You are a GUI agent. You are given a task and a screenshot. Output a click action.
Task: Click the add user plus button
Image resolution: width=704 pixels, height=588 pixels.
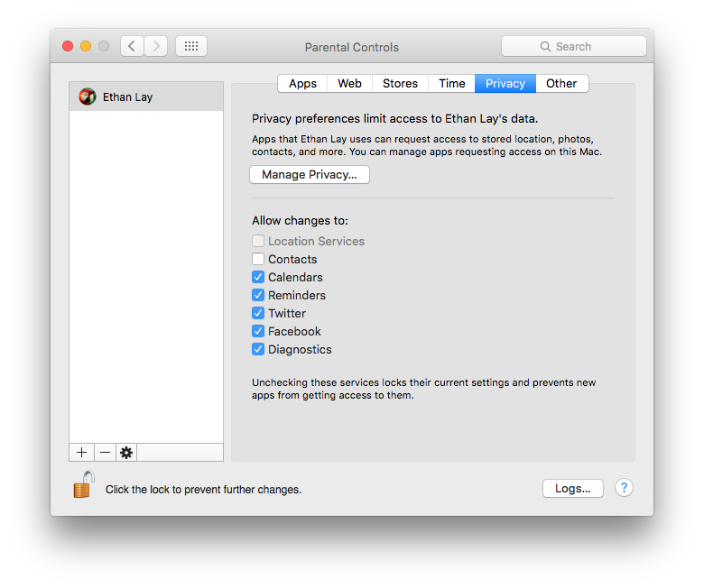pyautogui.click(x=81, y=453)
